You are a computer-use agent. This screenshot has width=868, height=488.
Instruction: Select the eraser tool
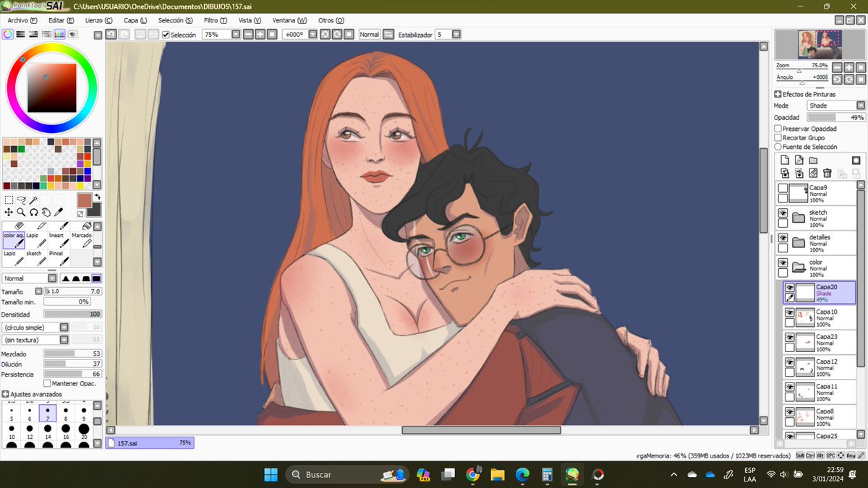(20, 226)
